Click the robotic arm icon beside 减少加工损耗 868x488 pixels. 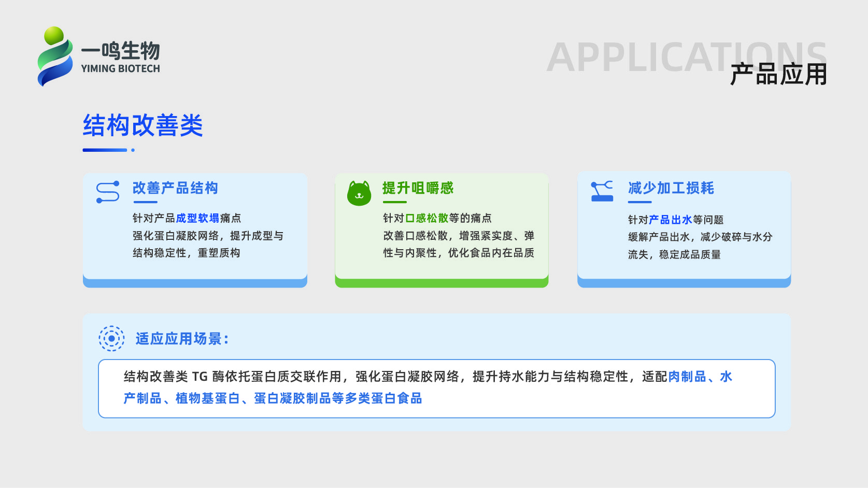[x=602, y=191]
